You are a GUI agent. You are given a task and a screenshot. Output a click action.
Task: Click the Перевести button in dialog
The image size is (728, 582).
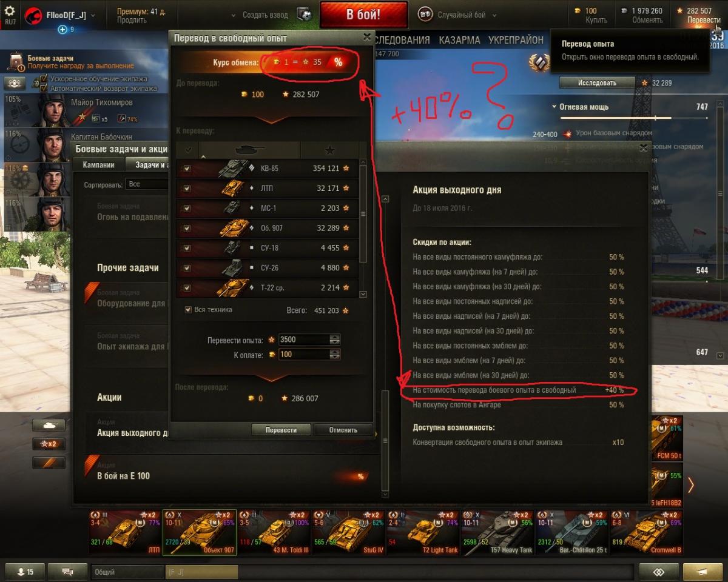click(x=281, y=430)
